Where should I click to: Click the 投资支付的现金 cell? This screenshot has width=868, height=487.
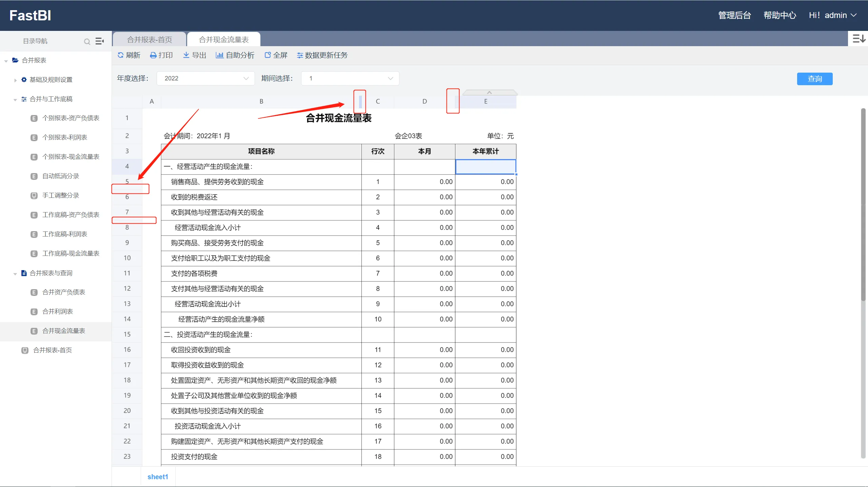tap(261, 457)
